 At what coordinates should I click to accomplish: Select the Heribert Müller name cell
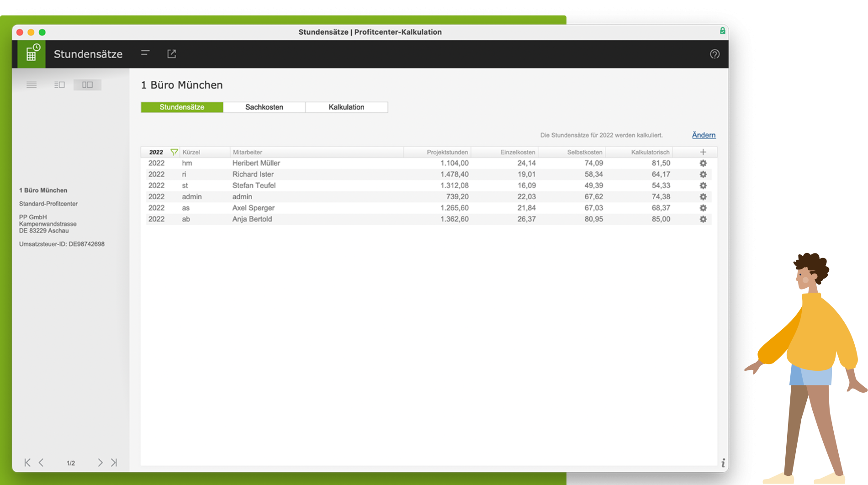coord(256,163)
